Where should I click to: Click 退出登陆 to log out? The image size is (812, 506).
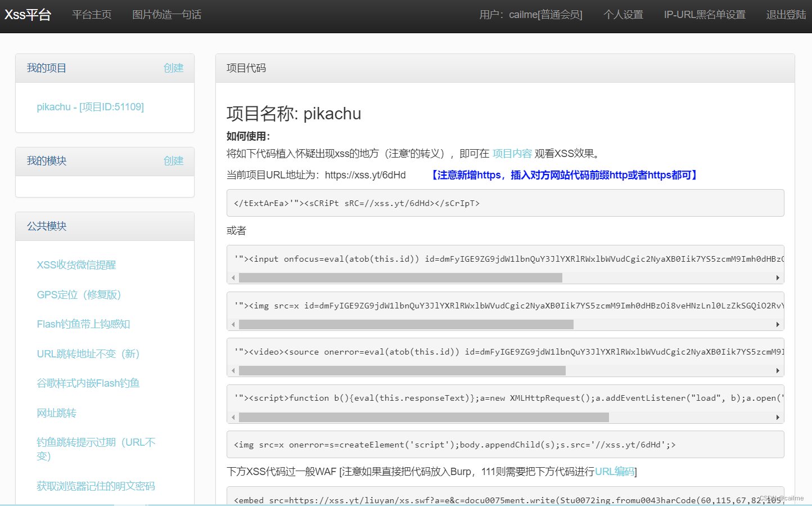tap(786, 15)
